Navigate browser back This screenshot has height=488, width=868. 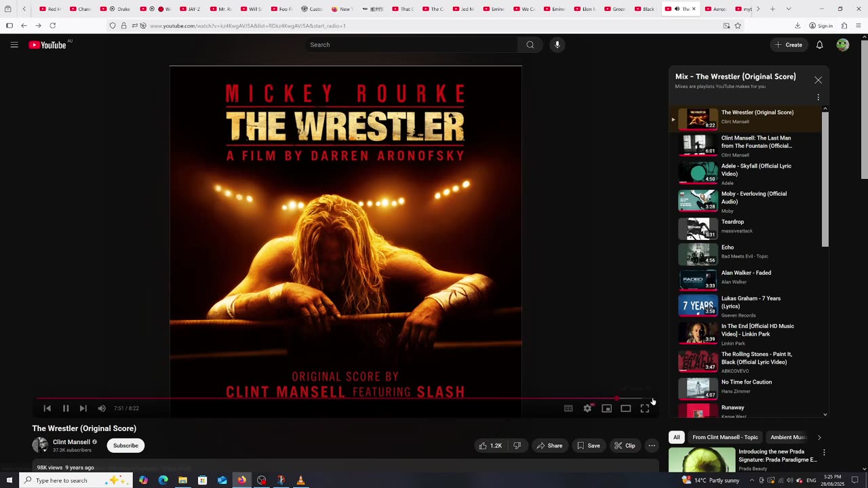click(x=24, y=26)
